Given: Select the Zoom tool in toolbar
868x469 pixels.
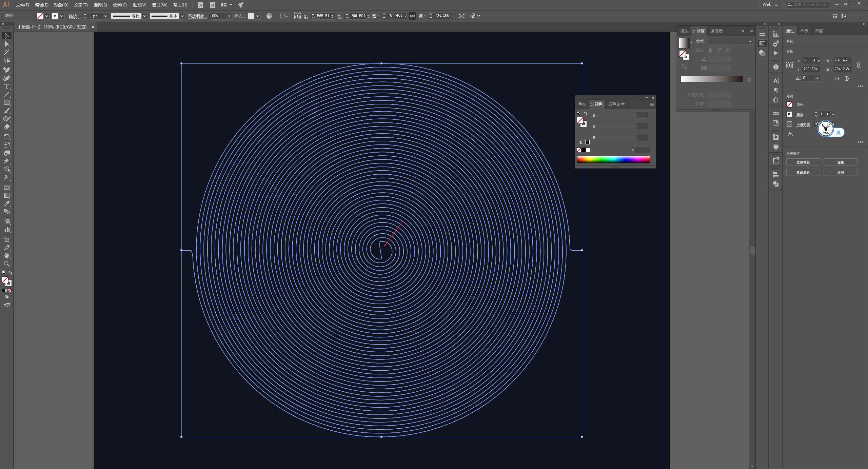Looking at the screenshot, I should [x=7, y=264].
